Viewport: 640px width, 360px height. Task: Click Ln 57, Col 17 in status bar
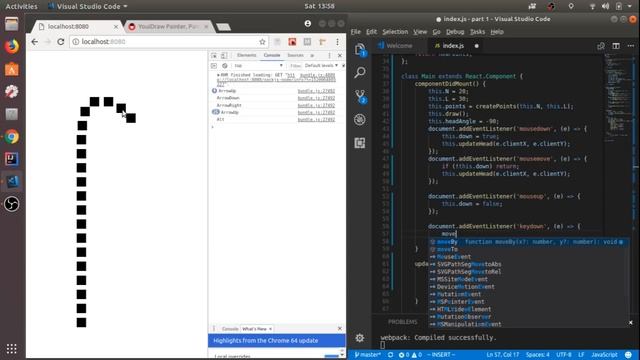502,355
